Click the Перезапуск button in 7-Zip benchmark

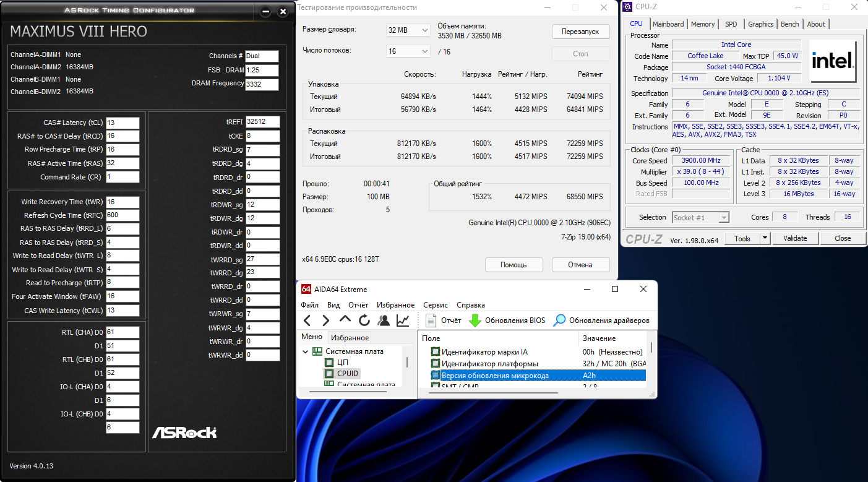(x=580, y=32)
